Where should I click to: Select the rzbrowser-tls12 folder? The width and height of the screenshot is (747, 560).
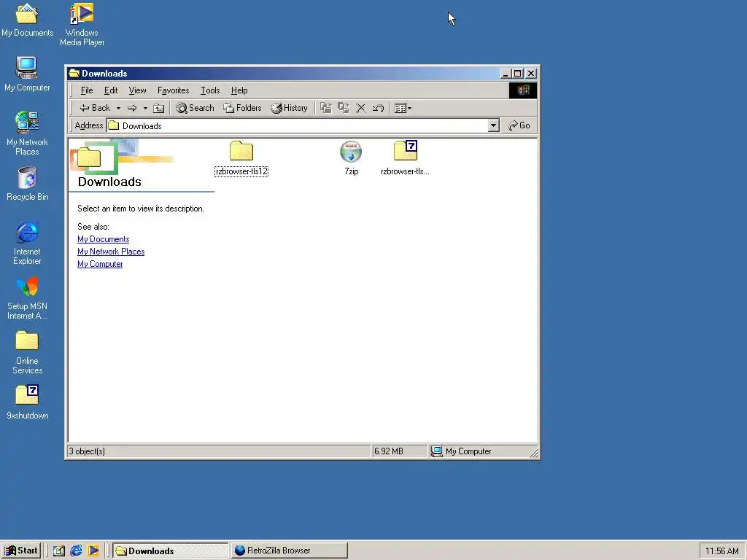point(241,158)
